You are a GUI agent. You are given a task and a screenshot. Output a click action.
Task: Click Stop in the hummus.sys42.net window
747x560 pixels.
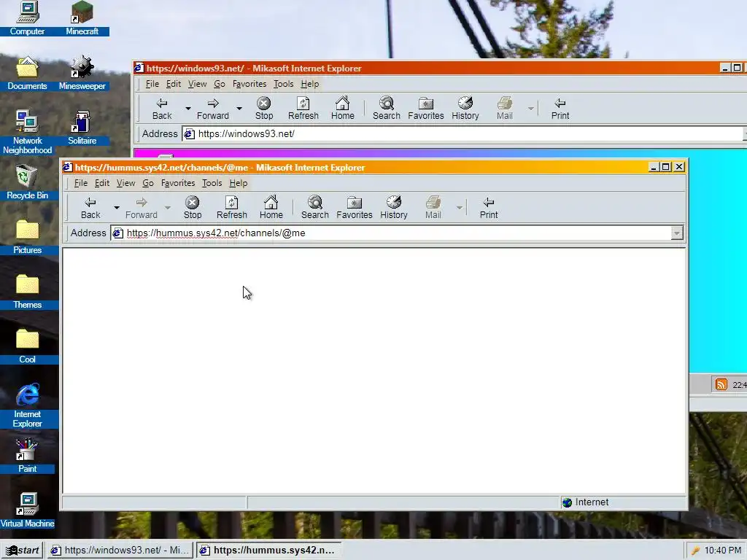(193, 208)
